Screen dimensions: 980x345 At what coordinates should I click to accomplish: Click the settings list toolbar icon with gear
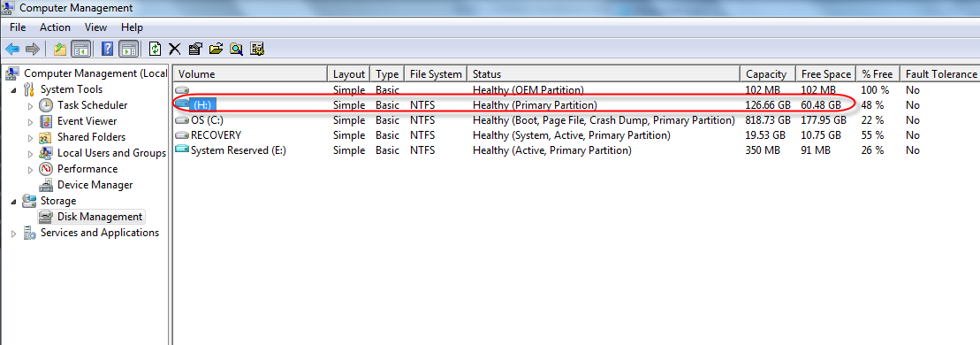(256, 49)
